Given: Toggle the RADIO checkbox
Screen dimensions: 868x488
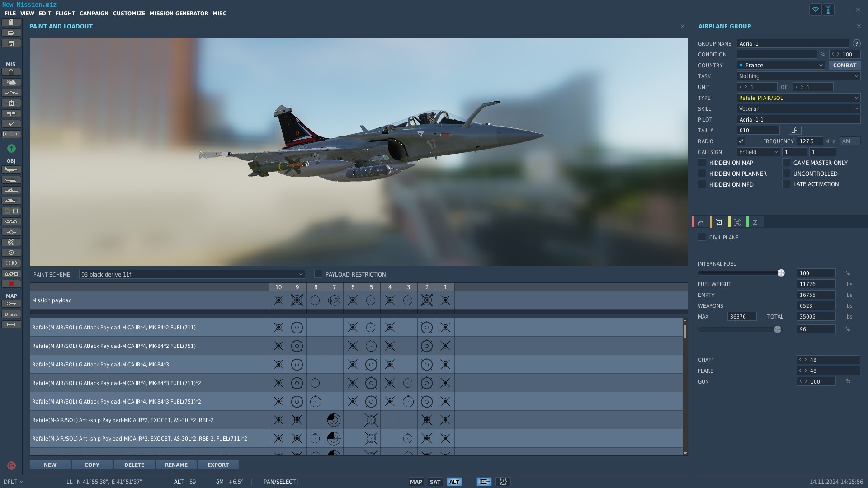Looking at the screenshot, I should tap(741, 141).
